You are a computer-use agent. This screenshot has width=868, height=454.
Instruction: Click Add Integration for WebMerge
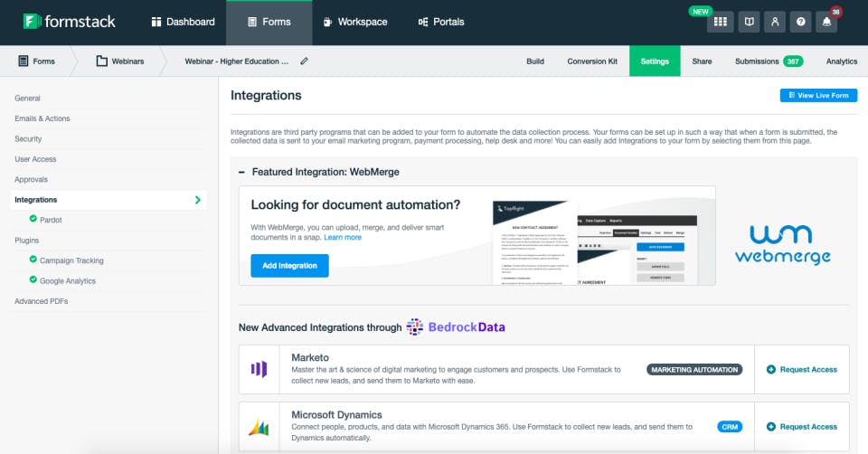coord(289,266)
